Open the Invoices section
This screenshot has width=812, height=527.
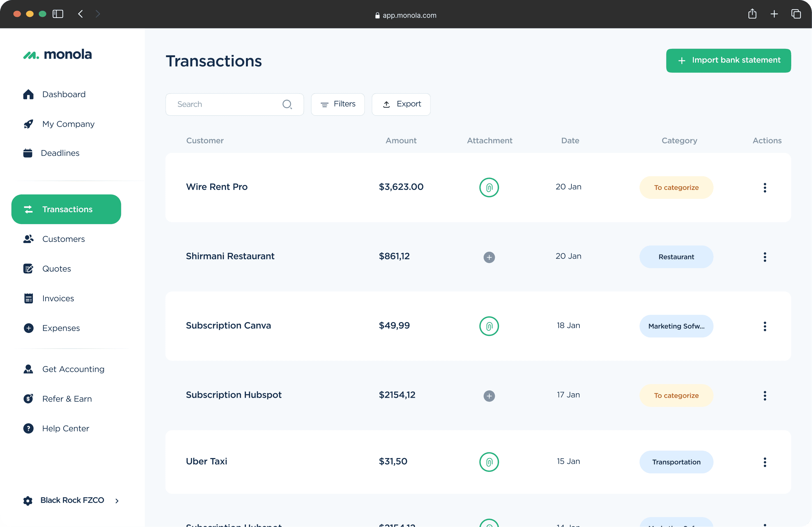[58, 298]
